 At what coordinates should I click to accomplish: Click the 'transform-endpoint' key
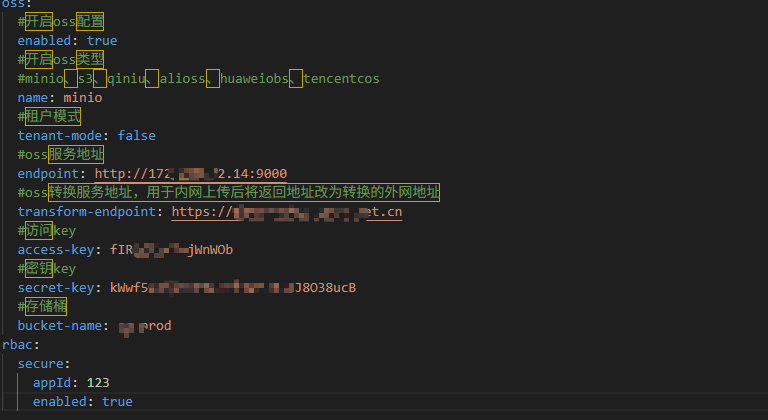[87, 212]
